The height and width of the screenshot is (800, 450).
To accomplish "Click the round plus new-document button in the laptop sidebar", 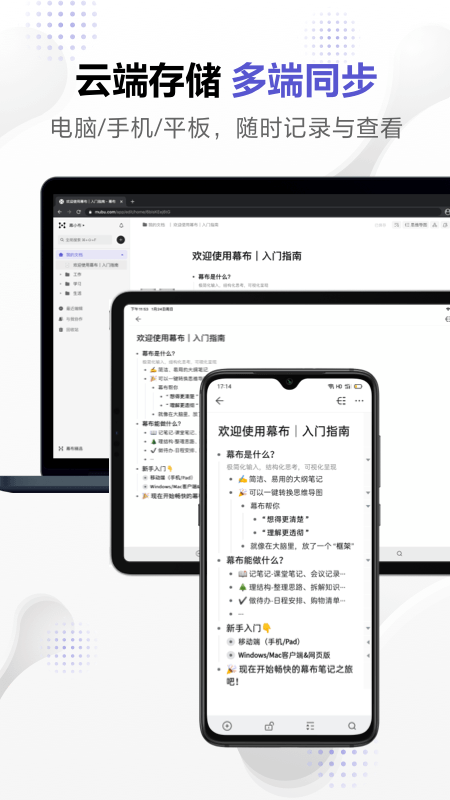I will [121, 240].
